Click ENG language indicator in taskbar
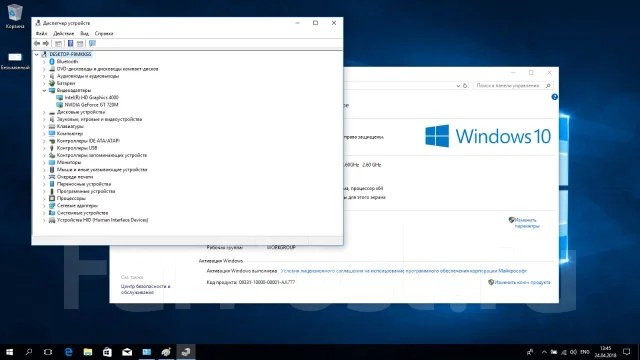 pos(585,352)
